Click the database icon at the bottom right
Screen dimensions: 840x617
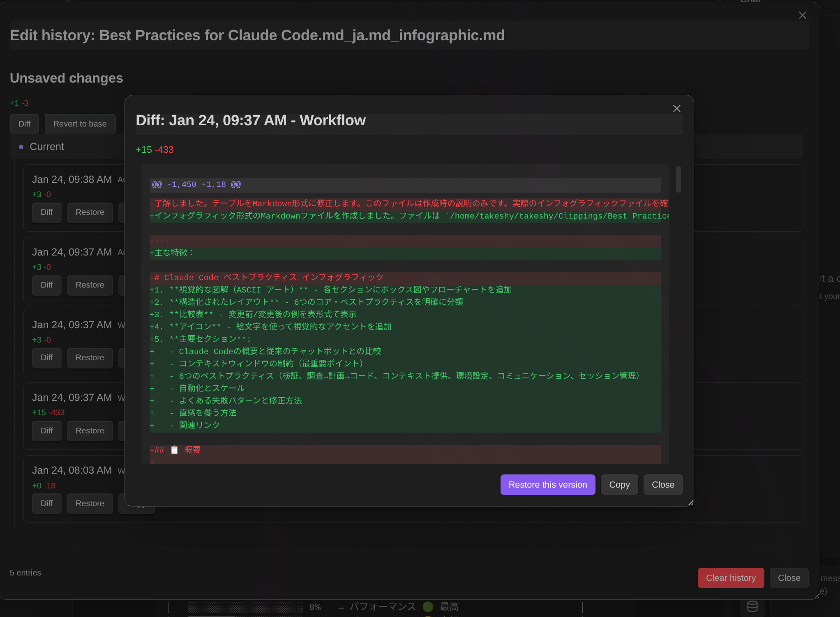tap(752, 606)
